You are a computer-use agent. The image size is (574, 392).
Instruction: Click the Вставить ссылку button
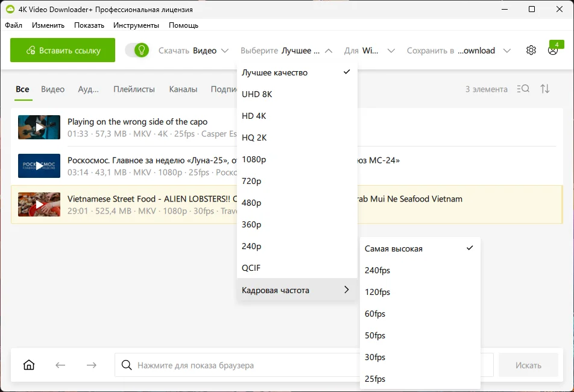tap(63, 51)
